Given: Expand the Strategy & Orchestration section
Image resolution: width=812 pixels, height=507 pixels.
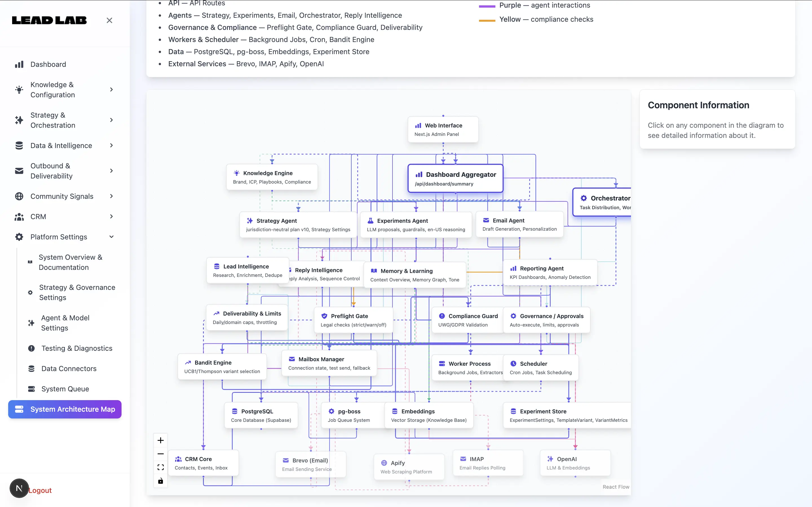Looking at the screenshot, I should click(x=111, y=120).
